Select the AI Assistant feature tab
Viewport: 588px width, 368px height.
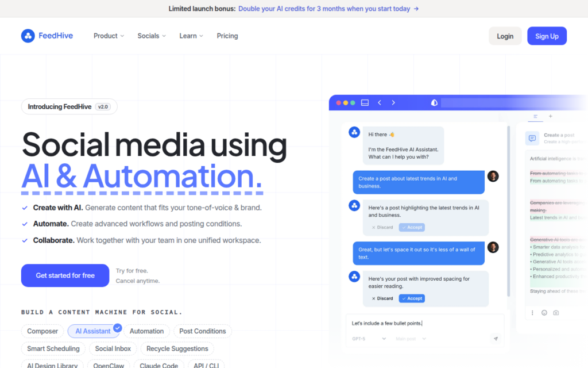click(x=93, y=331)
